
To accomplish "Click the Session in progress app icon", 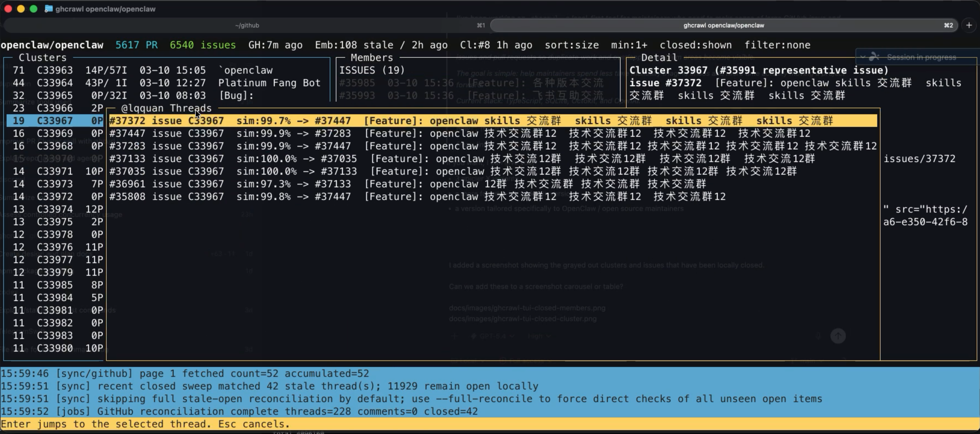I will pyautogui.click(x=874, y=57).
